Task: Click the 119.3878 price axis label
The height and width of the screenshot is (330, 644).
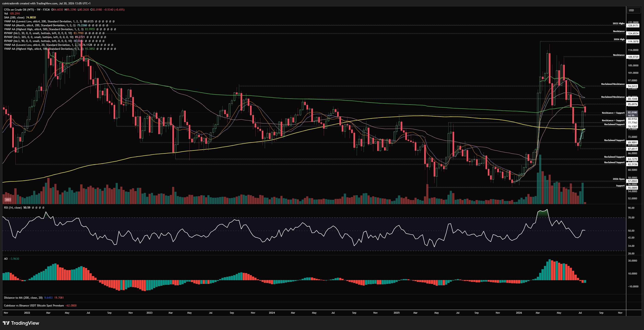Action: pyautogui.click(x=633, y=41)
